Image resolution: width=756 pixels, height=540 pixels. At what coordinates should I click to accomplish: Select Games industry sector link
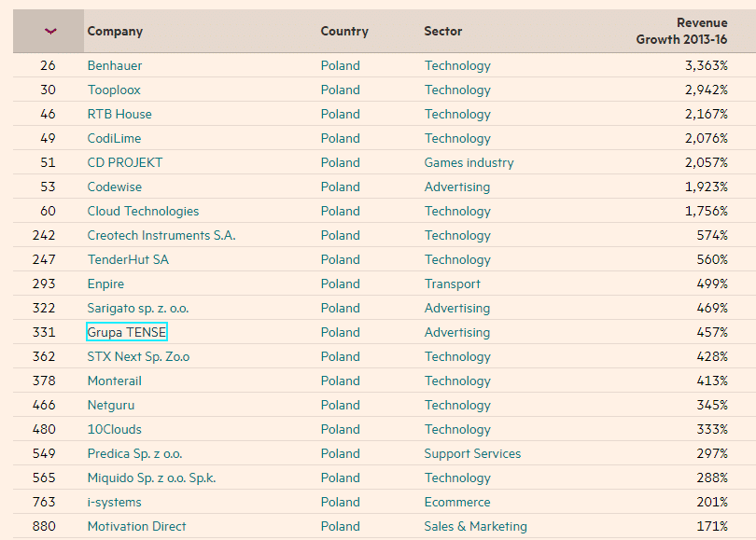click(x=469, y=163)
